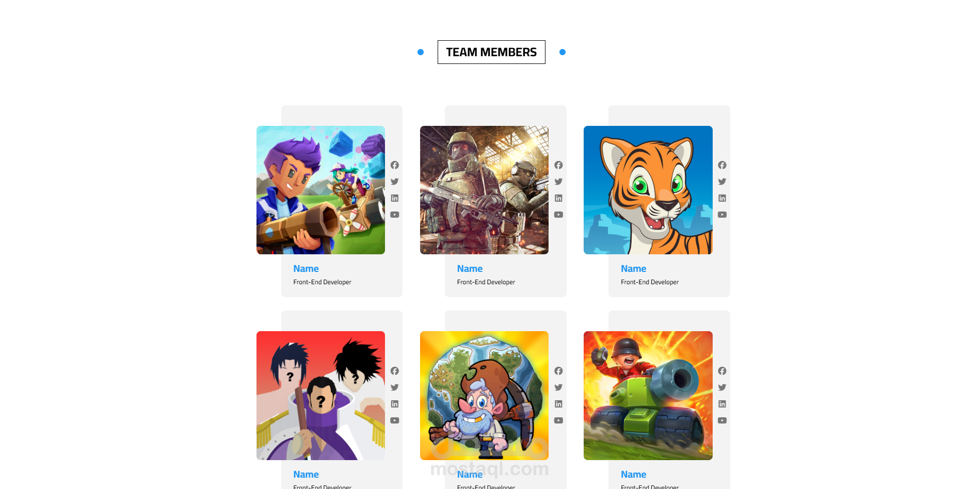Select the miner with globe team photo
Screen dimensions: 980x489
click(484, 396)
